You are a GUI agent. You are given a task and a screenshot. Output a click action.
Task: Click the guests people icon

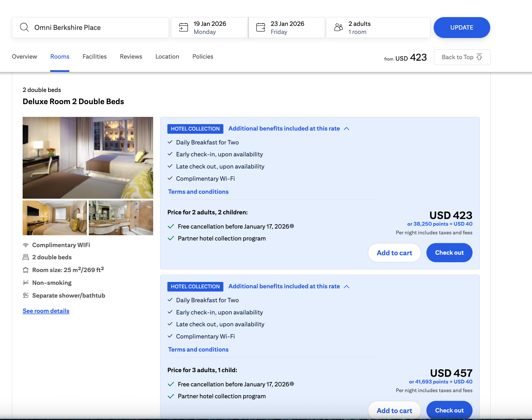[x=339, y=27]
